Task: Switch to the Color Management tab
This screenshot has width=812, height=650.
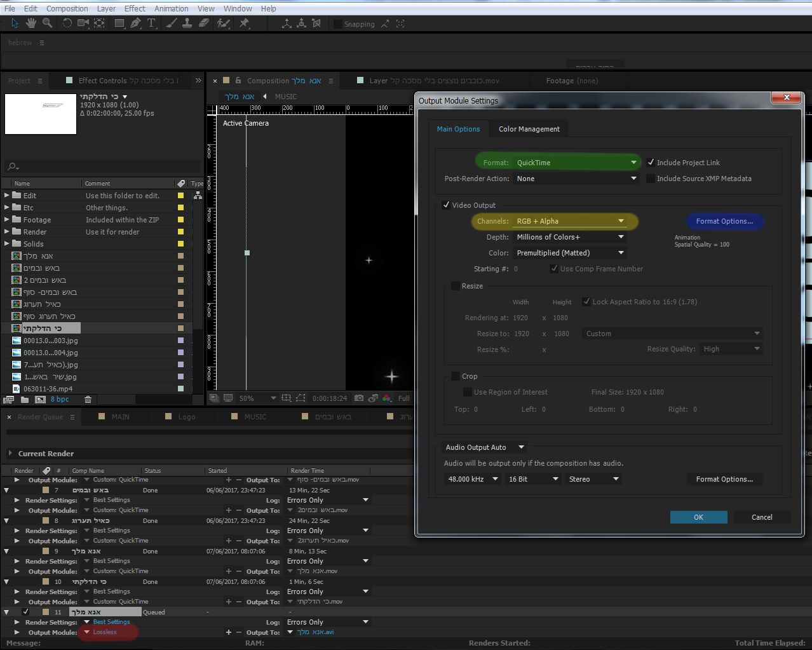Action: tap(529, 129)
